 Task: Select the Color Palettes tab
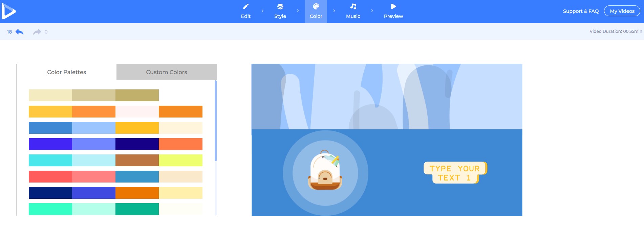point(66,72)
